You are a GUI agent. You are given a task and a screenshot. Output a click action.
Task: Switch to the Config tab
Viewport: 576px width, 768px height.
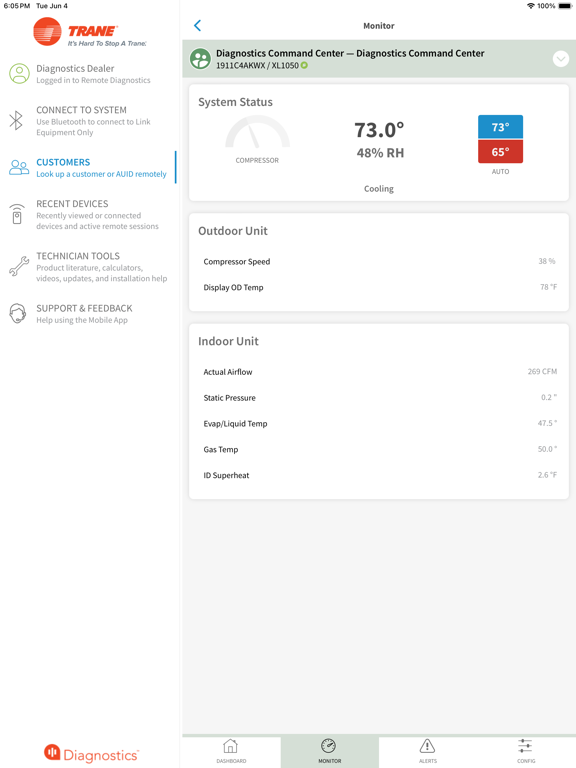click(x=526, y=751)
